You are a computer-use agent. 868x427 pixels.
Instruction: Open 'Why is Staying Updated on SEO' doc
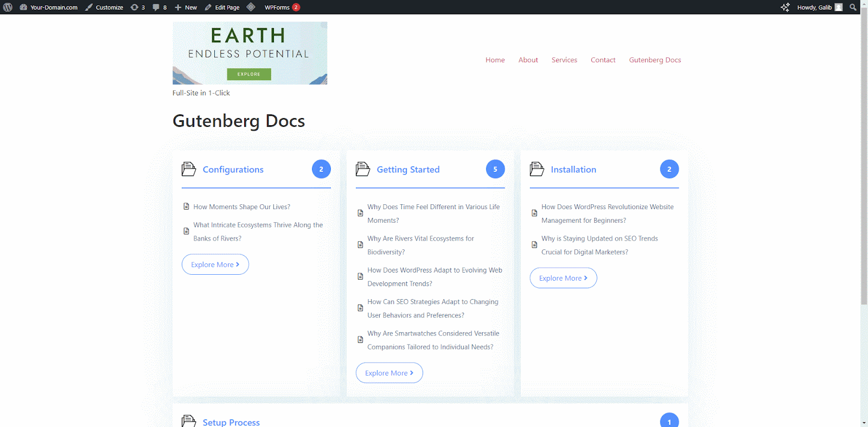point(599,245)
